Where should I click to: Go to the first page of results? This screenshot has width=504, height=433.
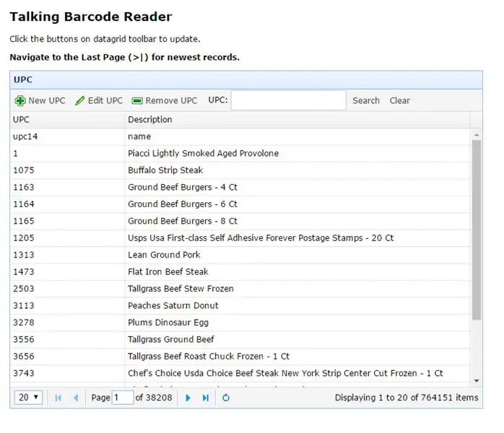coord(58,398)
